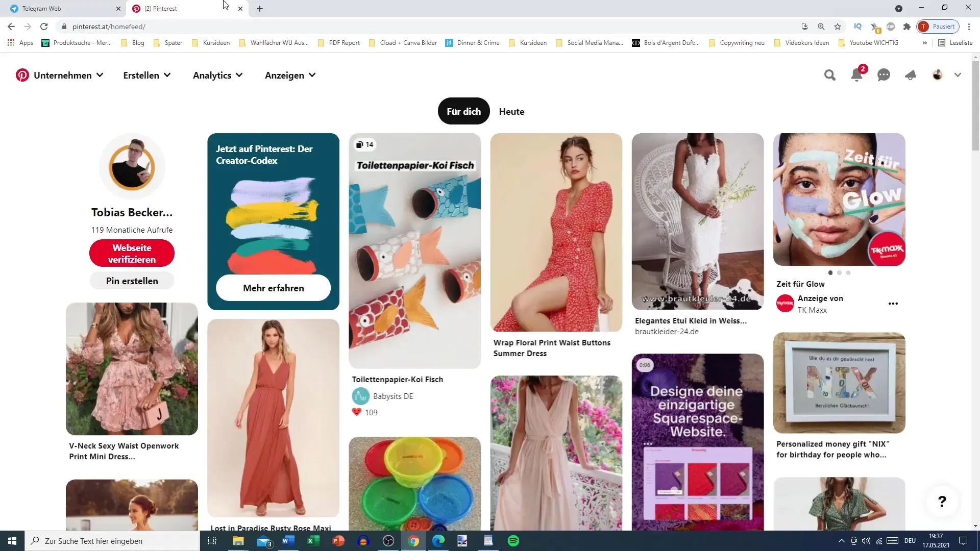Image resolution: width=980 pixels, height=551 pixels.
Task: Select 'Für dich' feed toggle button
Action: tap(463, 111)
